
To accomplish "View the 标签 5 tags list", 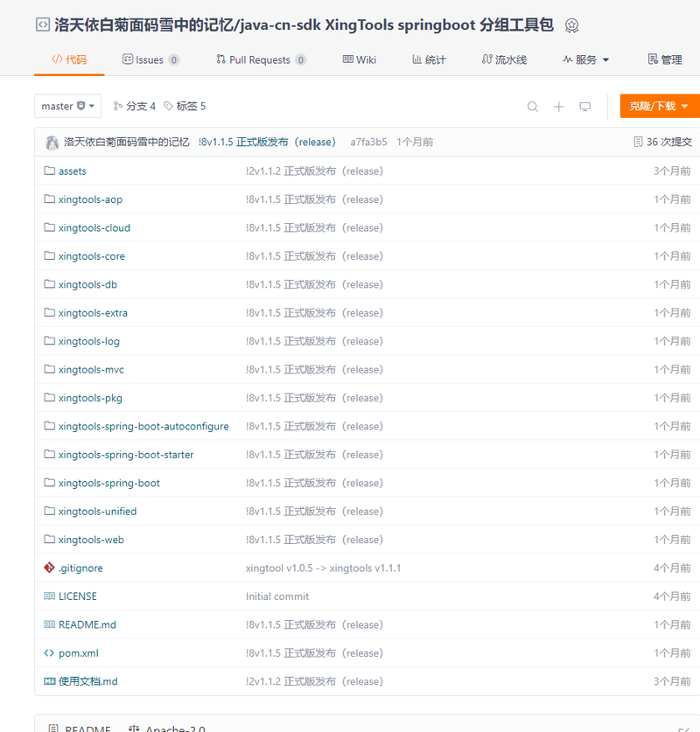I will 185,106.
